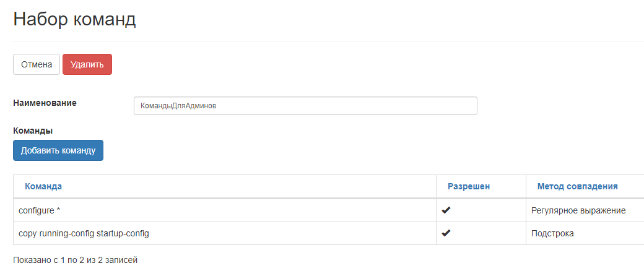
Task: Click the Наименование field label
Action: pos(45,103)
